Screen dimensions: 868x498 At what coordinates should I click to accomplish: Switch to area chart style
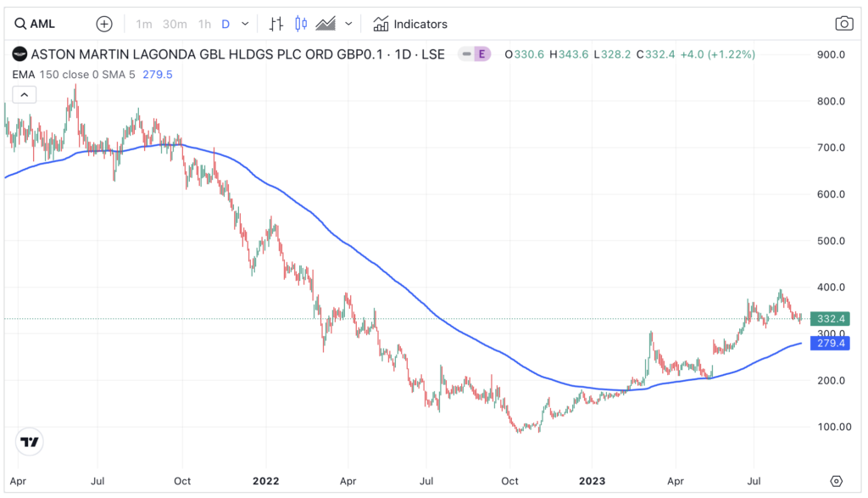(x=325, y=24)
